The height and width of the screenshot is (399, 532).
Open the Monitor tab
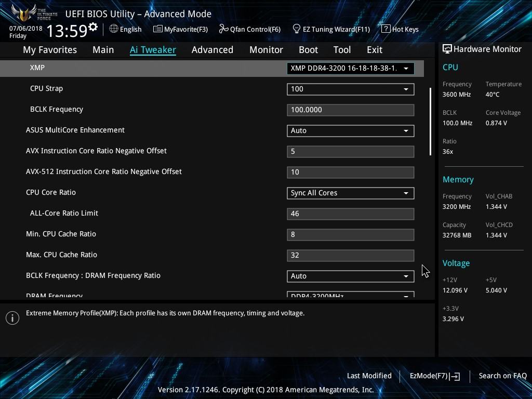pyautogui.click(x=267, y=50)
